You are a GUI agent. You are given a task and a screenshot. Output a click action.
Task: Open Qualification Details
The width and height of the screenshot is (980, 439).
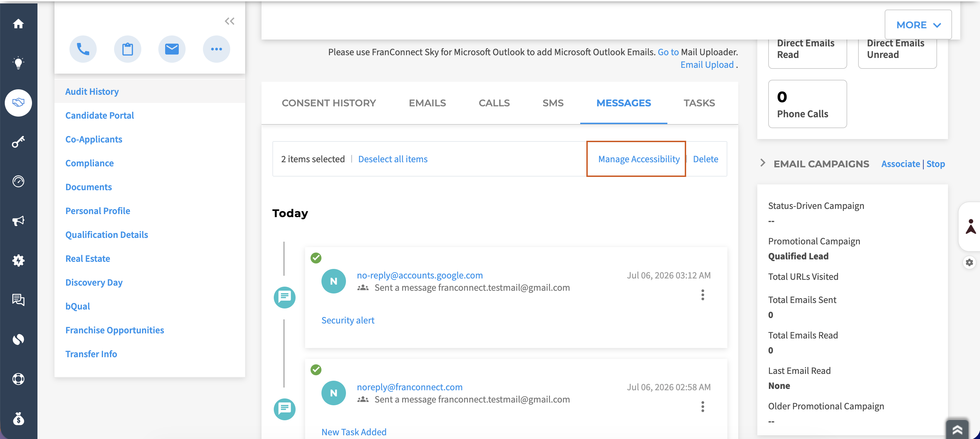pos(107,234)
